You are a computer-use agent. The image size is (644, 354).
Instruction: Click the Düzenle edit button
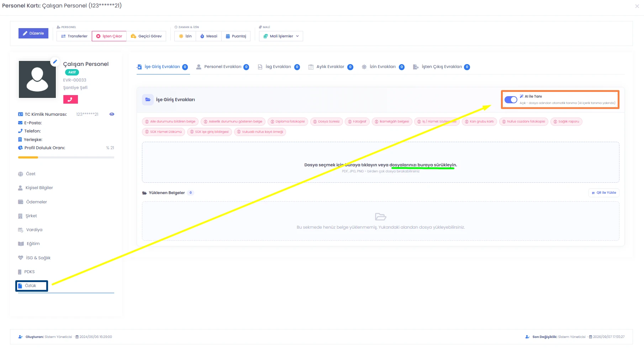coord(33,33)
